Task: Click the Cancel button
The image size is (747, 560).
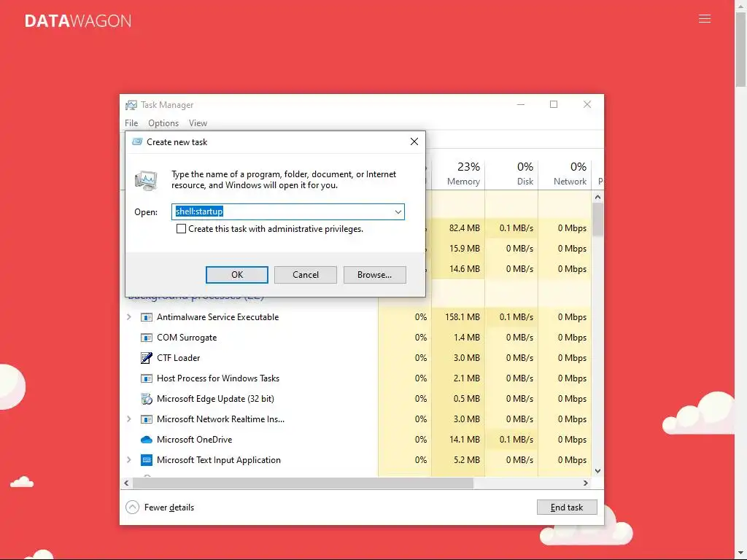Action: point(306,275)
